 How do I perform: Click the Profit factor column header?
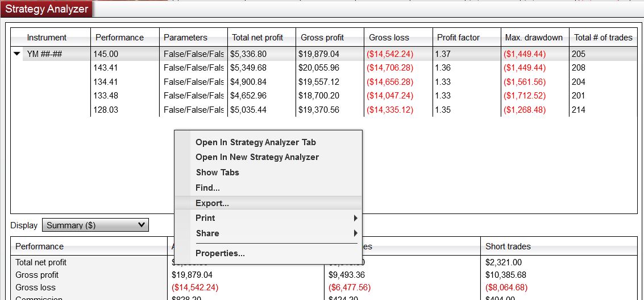[458, 38]
